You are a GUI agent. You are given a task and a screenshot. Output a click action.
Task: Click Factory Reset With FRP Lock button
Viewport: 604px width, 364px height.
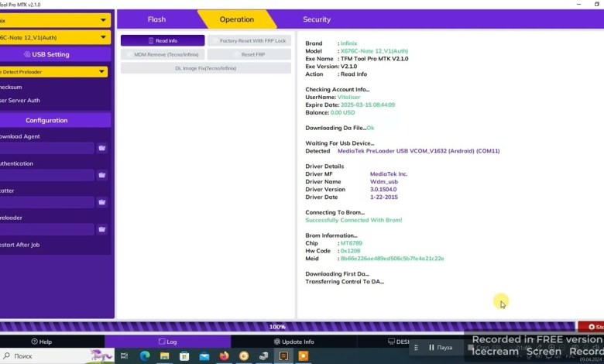point(249,40)
